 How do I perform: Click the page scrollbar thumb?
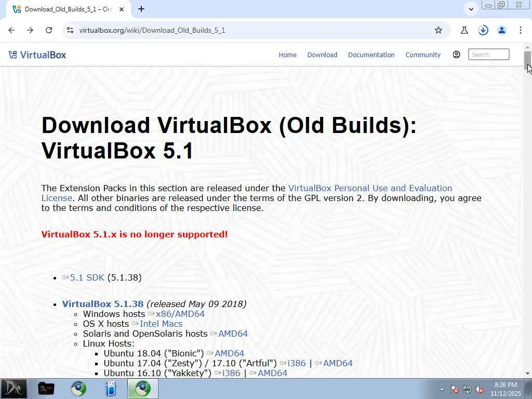point(527,60)
